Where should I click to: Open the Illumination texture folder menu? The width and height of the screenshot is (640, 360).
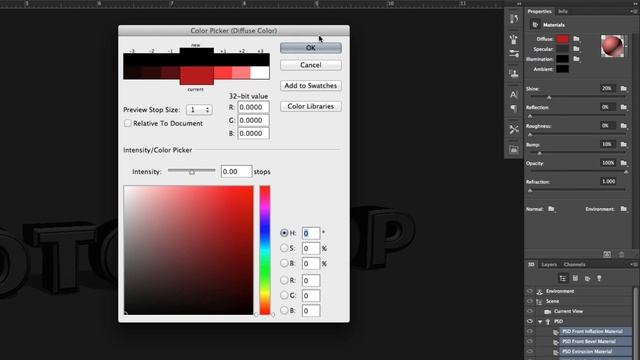[x=576, y=59]
